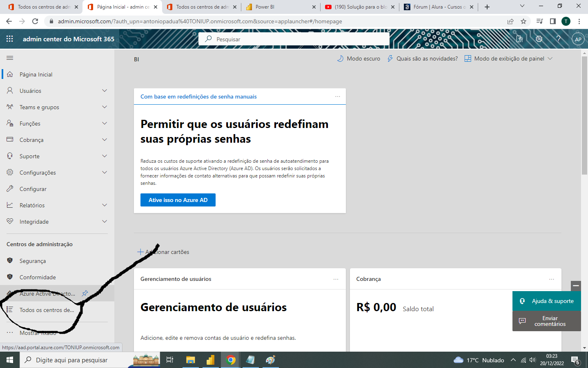Expand the Funções chevron
Image resolution: width=588 pixels, height=368 pixels.
point(105,123)
